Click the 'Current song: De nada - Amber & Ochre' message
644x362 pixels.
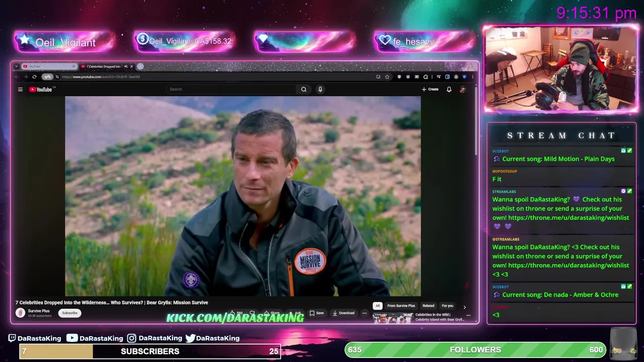[560, 295]
